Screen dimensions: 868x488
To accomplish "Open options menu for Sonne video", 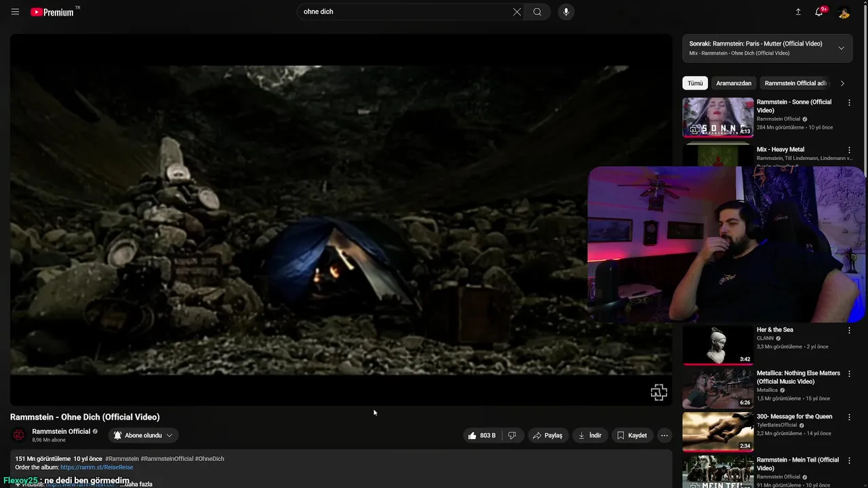I will tap(849, 102).
